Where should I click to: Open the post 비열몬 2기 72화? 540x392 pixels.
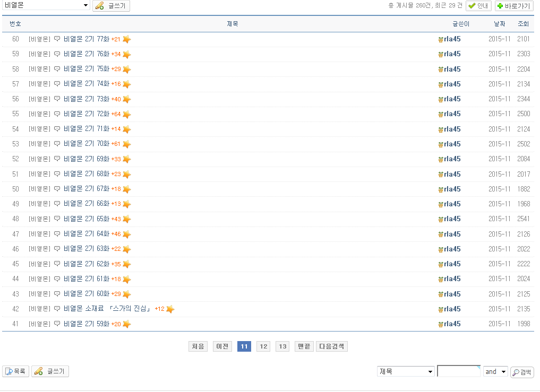(x=86, y=114)
